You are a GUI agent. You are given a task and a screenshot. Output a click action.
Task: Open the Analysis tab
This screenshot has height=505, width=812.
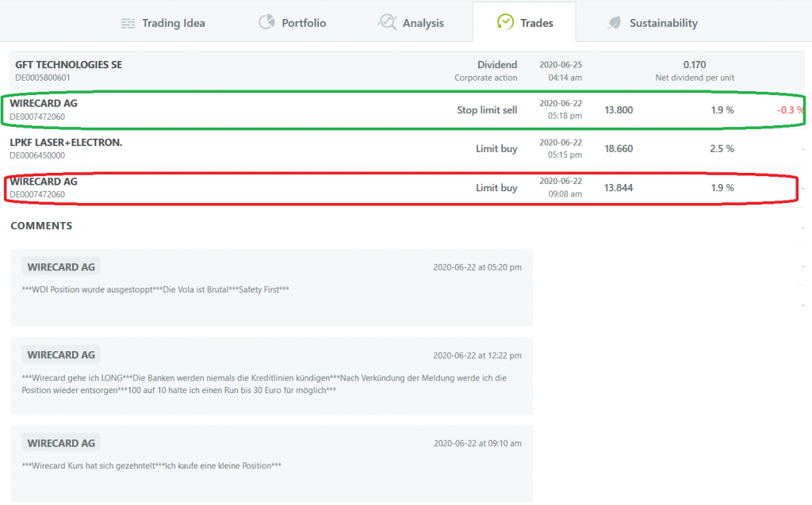423,23
